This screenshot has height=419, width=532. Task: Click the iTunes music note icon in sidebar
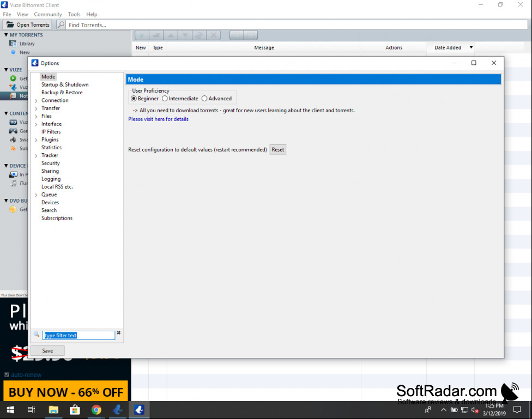[13, 183]
